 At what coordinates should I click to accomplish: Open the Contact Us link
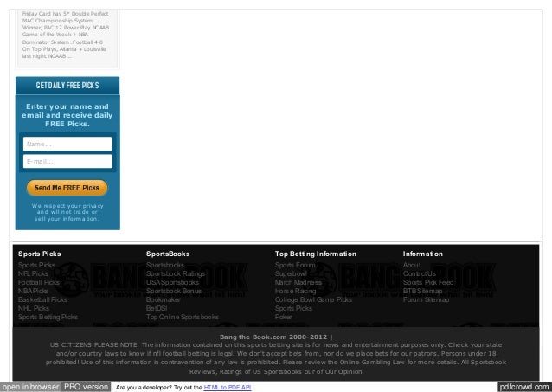[420, 273]
